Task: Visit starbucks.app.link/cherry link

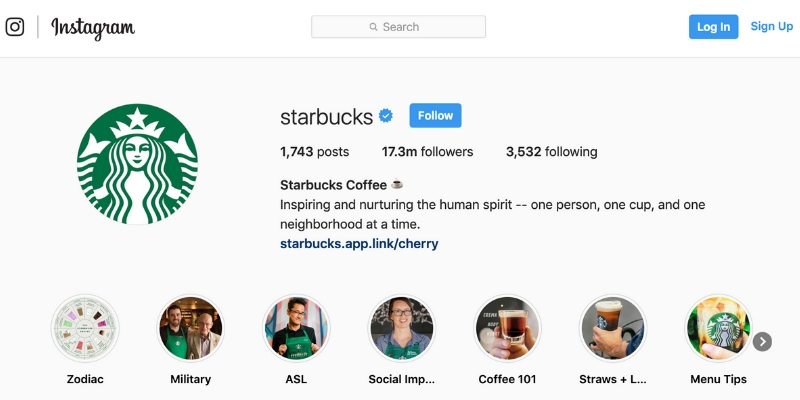Action: tap(359, 243)
